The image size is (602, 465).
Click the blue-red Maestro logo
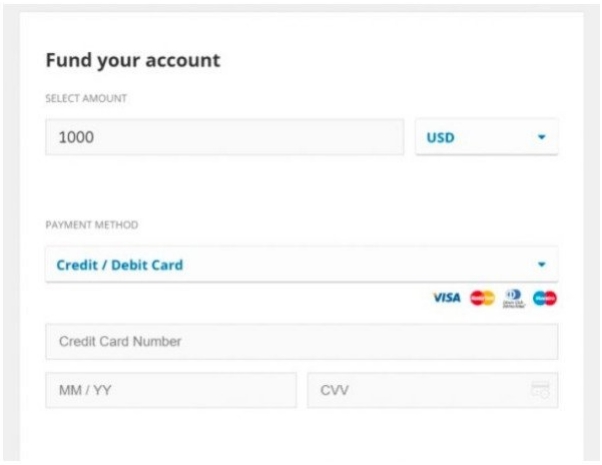[x=544, y=298]
